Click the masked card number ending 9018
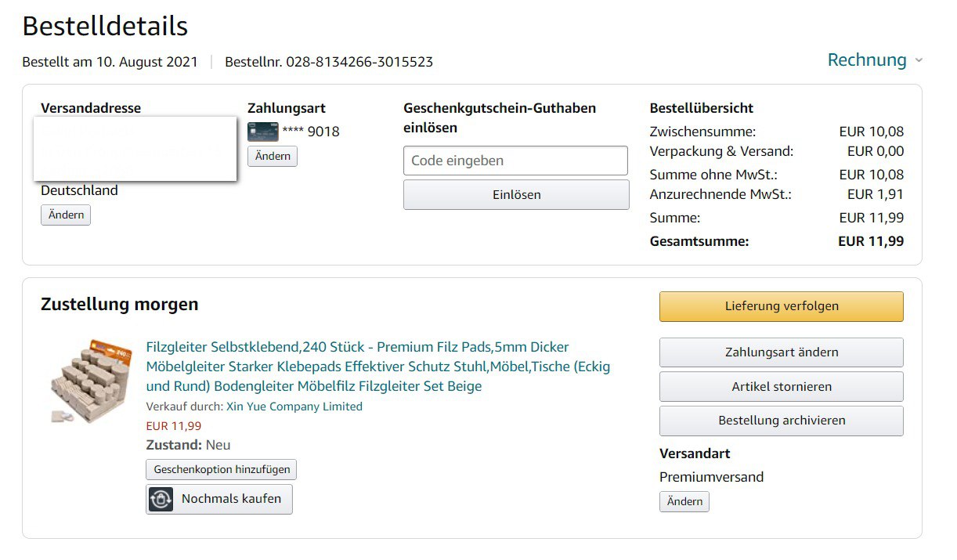The image size is (957, 560). [x=311, y=132]
